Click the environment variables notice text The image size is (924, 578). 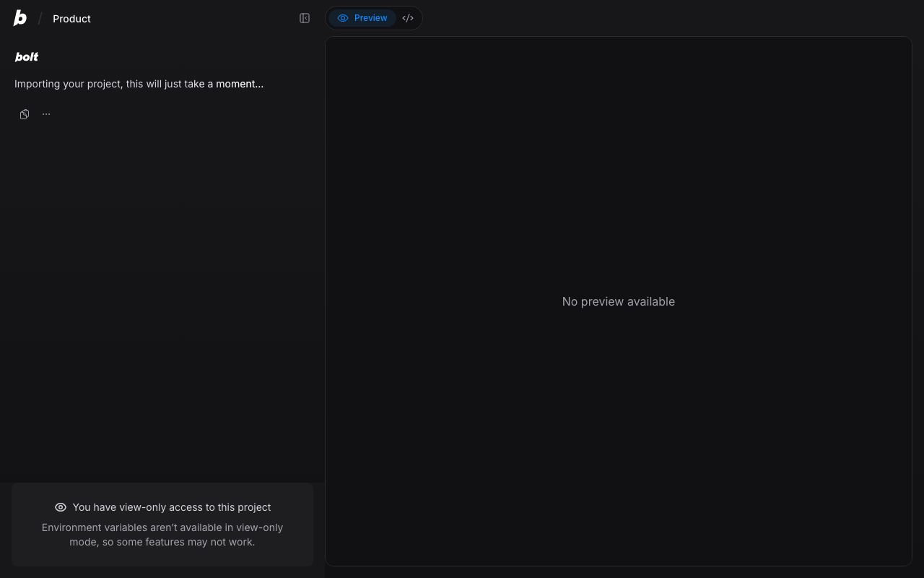[x=162, y=535]
